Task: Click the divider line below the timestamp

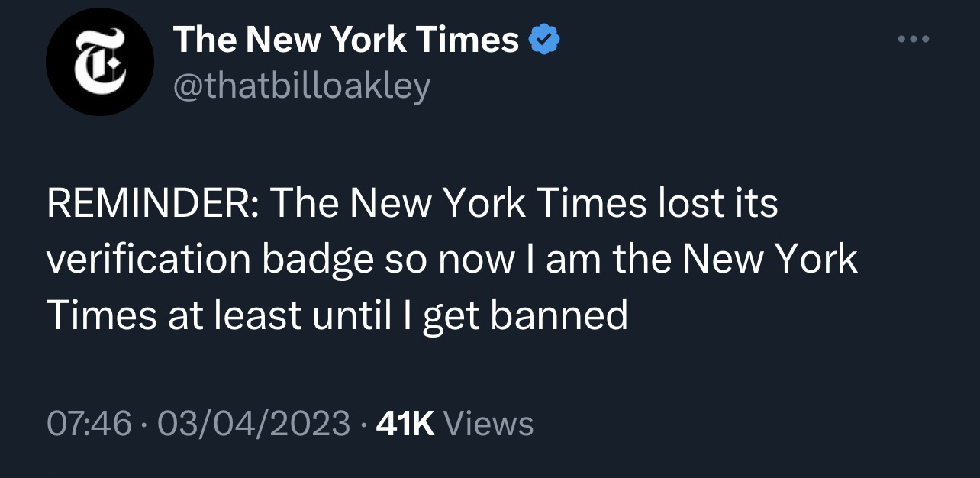Action: [x=490, y=473]
